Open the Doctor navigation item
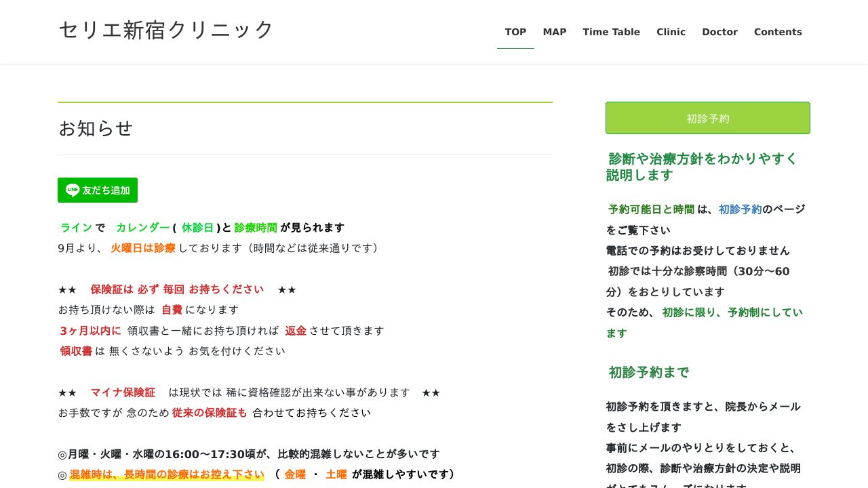The image size is (868, 488). click(719, 32)
